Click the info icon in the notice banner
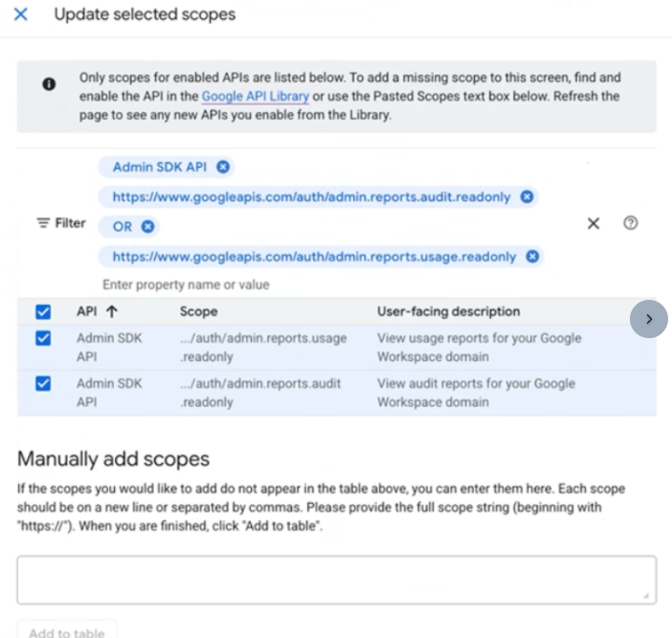This screenshot has height=638, width=672. pos(48,84)
